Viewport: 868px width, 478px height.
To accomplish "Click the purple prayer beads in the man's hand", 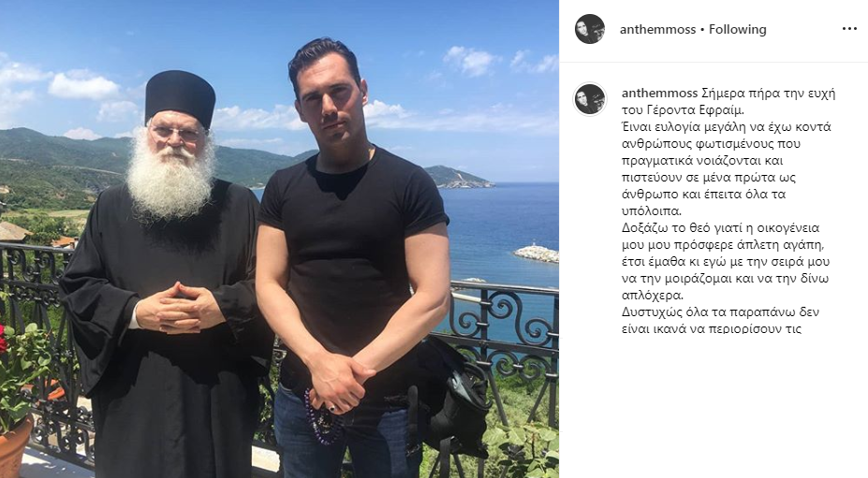I will (x=321, y=416).
